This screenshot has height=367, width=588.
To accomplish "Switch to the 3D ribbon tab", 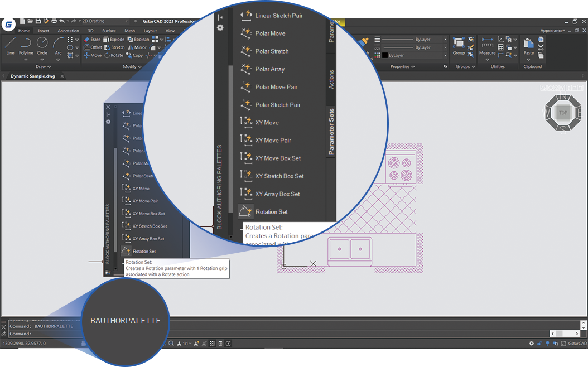I will pos(90,31).
